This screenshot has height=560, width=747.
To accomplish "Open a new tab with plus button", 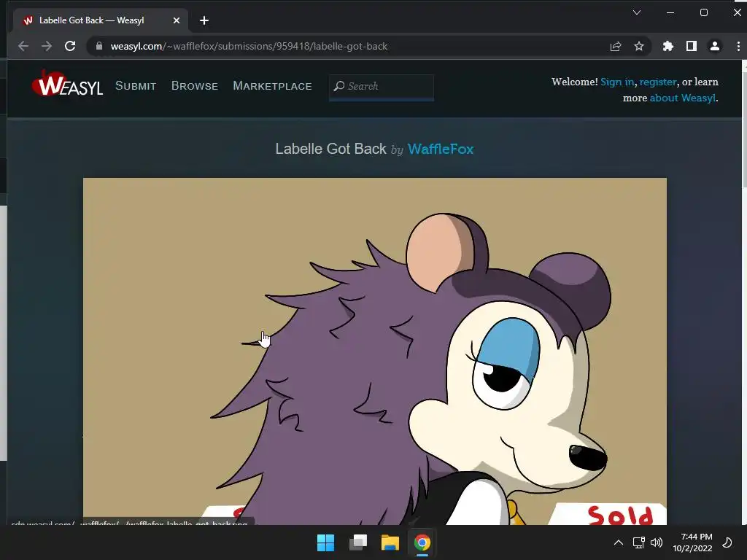I will (x=204, y=20).
